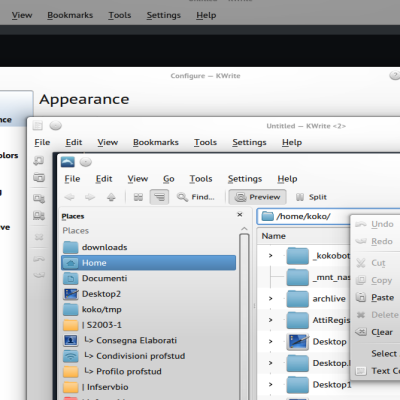Open Bookmarks menu in KWrite <2> window

[156, 142]
